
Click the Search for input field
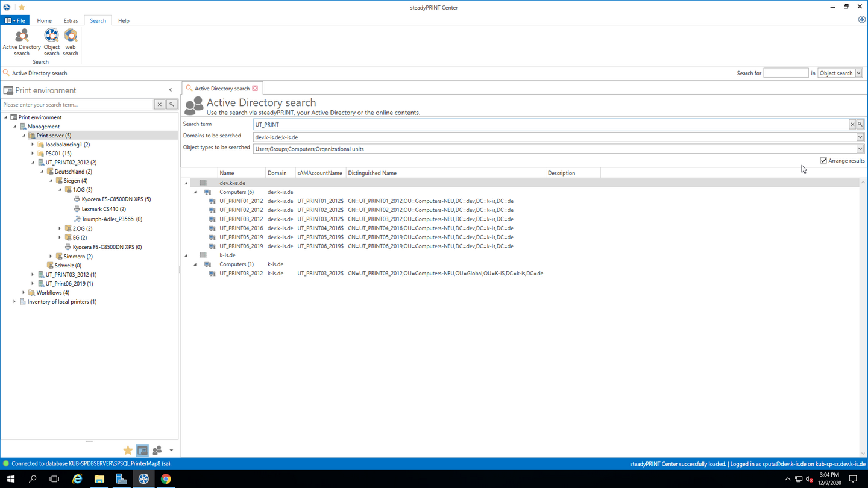[x=785, y=73]
